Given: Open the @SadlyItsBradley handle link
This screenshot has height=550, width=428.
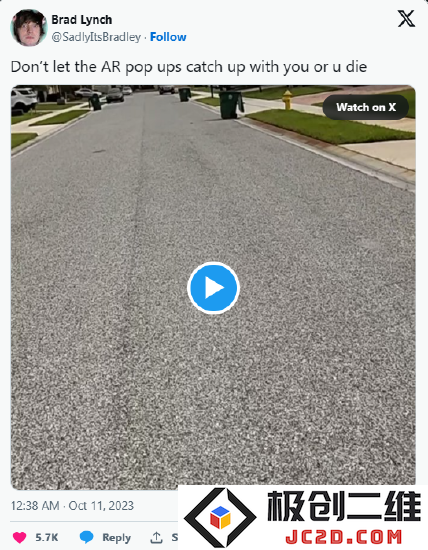Looking at the screenshot, I should (96, 37).
